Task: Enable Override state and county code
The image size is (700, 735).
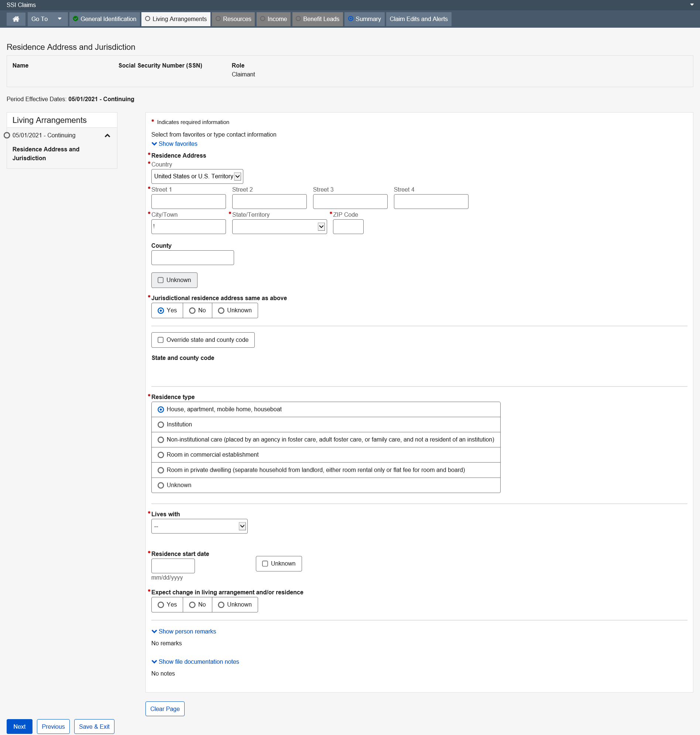Action: pyautogui.click(x=161, y=340)
